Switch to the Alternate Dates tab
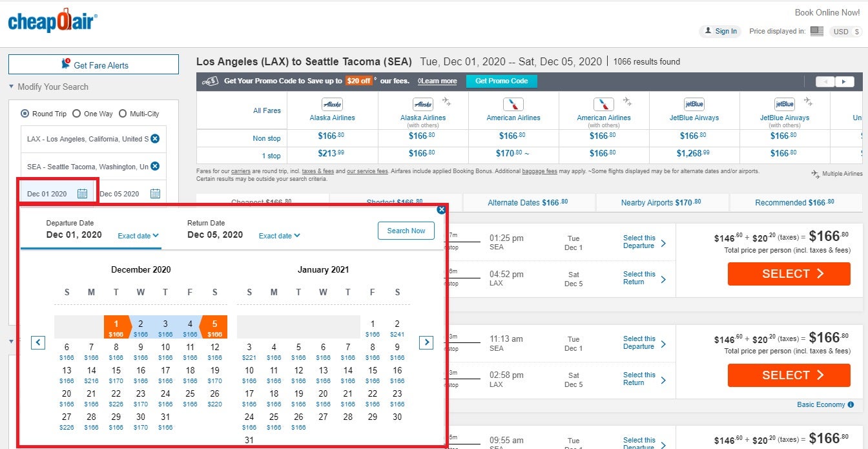The image size is (868, 449). [529, 202]
